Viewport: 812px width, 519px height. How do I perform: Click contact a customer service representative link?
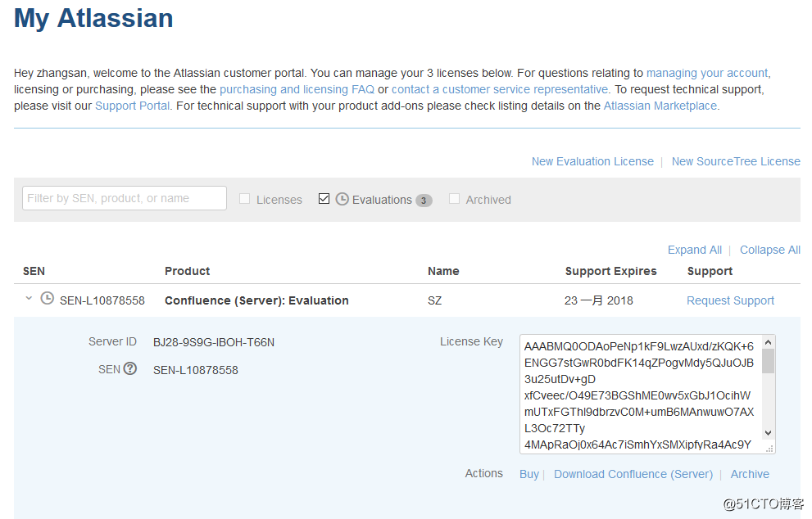pyautogui.click(x=500, y=89)
